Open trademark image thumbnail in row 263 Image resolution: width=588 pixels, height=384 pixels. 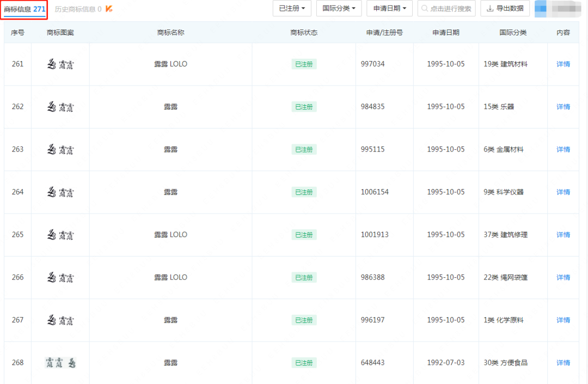coord(60,150)
